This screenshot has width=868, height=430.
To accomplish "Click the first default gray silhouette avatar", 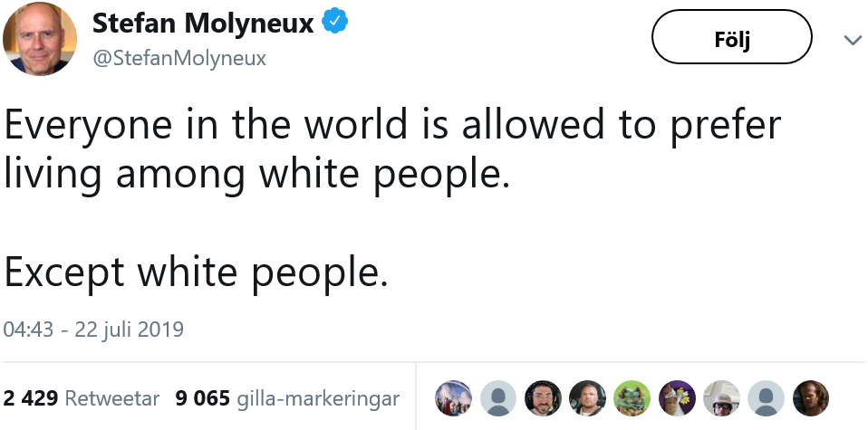I will (x=498, y=398).
